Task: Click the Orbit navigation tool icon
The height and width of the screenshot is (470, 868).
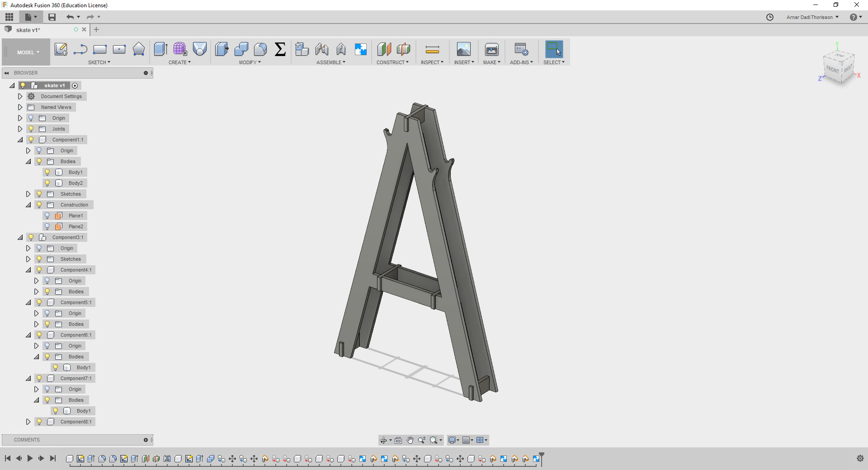Action: (383, 440)
